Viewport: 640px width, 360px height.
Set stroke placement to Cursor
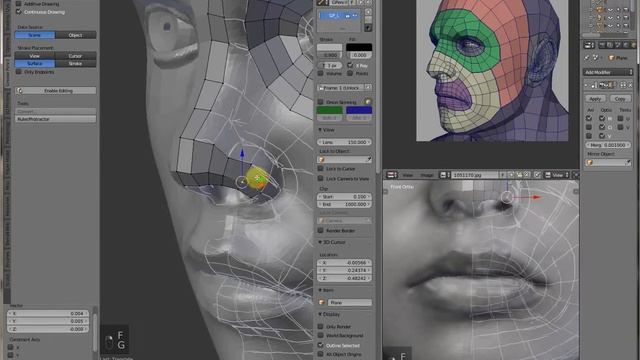tap(76, 56)
